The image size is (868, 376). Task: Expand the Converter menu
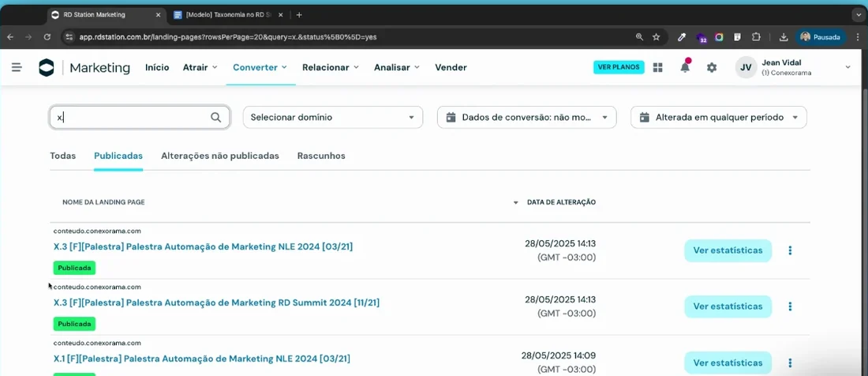coord(260,68)
